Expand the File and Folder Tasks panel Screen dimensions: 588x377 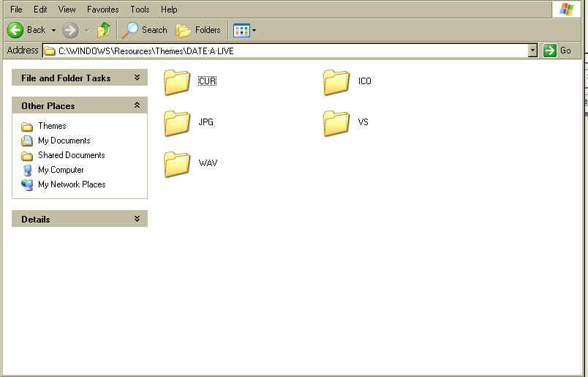point(80,78)
